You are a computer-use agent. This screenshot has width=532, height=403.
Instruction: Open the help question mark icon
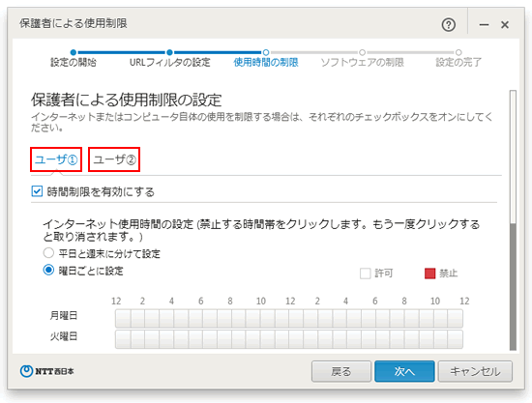pyautogui.click(x=449, y=25)
